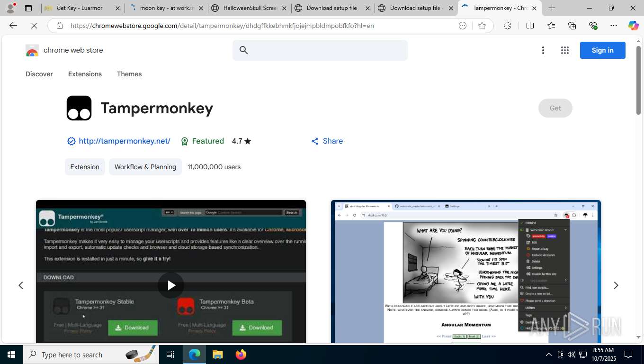Open tab actions menu icon
Screen dimensions: 644x364
[x=28, y=8]
